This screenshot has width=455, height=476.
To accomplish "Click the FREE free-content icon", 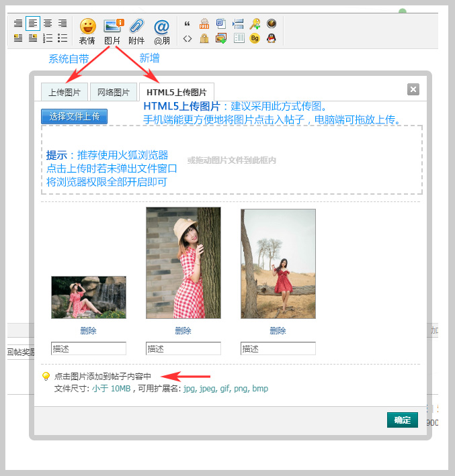I will 204,23.
